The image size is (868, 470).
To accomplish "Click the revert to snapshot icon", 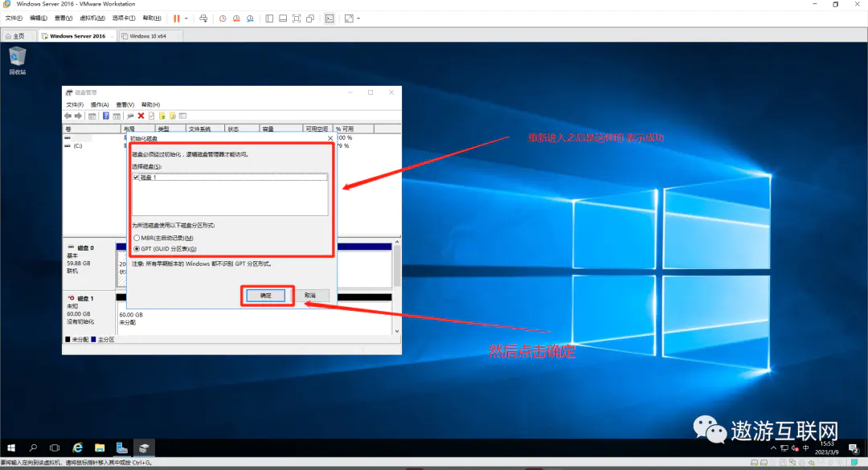I will pos(236,18).
